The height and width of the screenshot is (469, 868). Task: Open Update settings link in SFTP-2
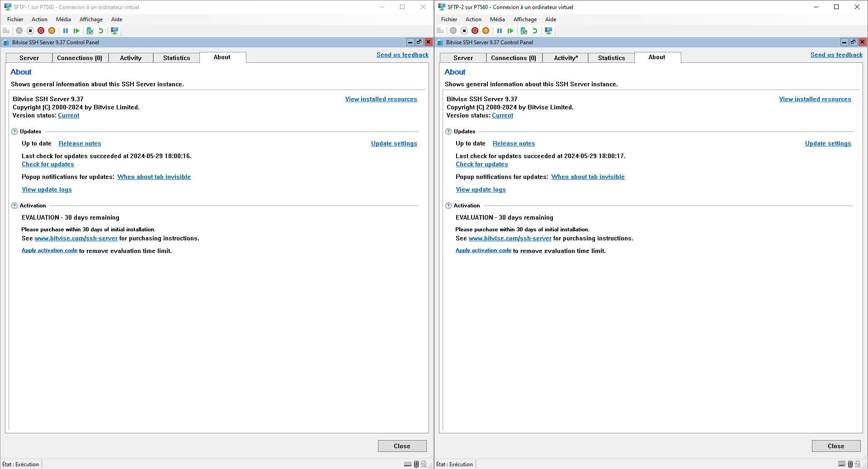pos(828,143)
